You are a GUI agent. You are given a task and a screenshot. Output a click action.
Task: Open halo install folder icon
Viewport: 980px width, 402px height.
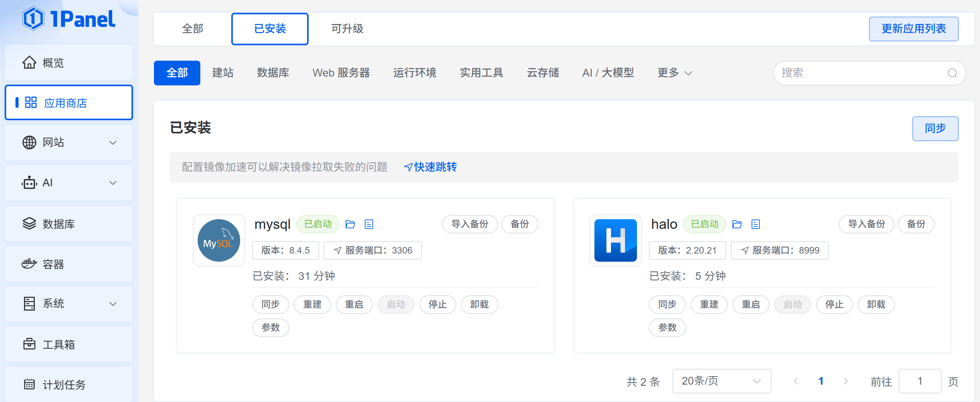(x=737, y=224)
